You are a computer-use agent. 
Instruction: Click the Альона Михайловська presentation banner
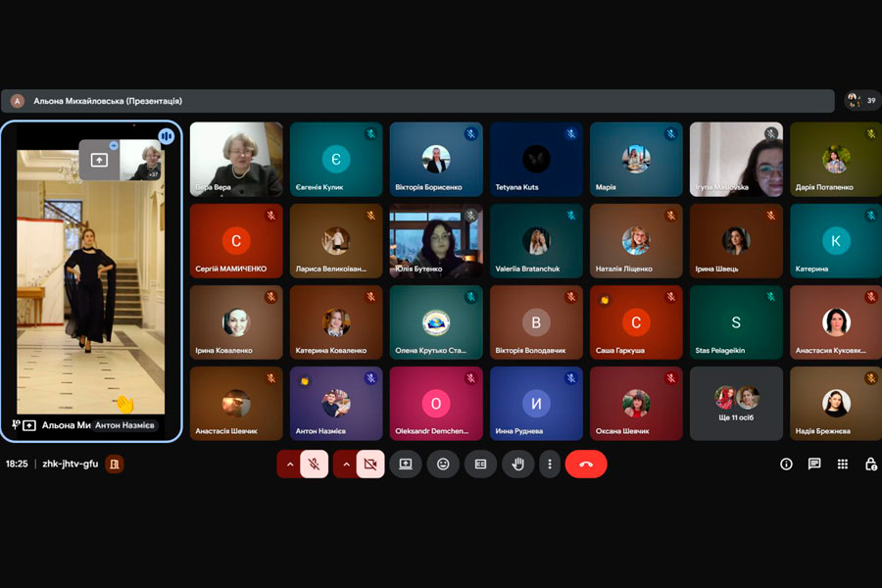pyautogui.click(x=417, y=101)
